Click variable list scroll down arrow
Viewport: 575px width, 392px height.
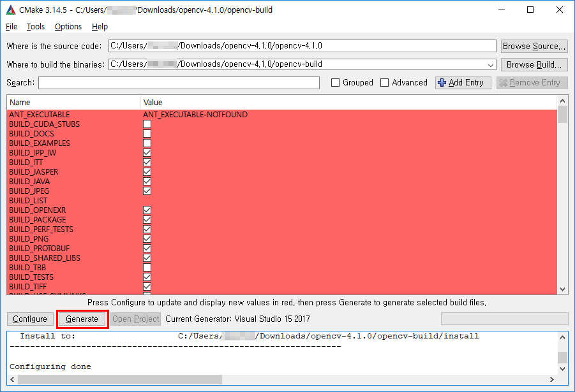tap(562, 289)
